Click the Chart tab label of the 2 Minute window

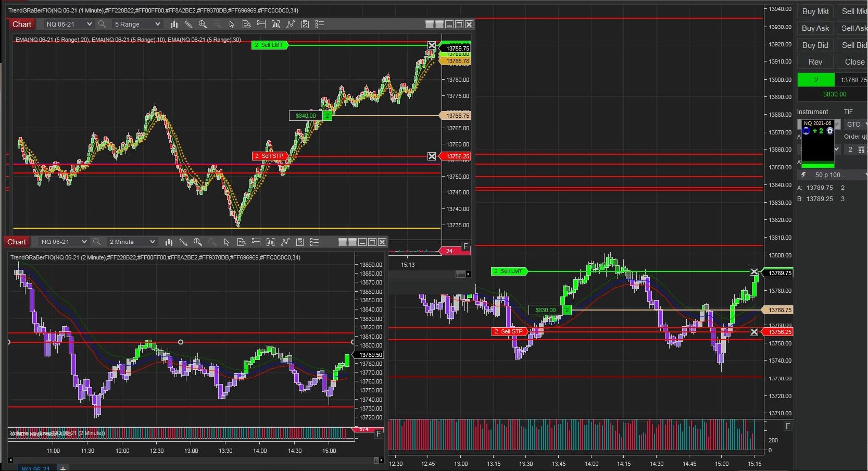[x=17, y=242]
